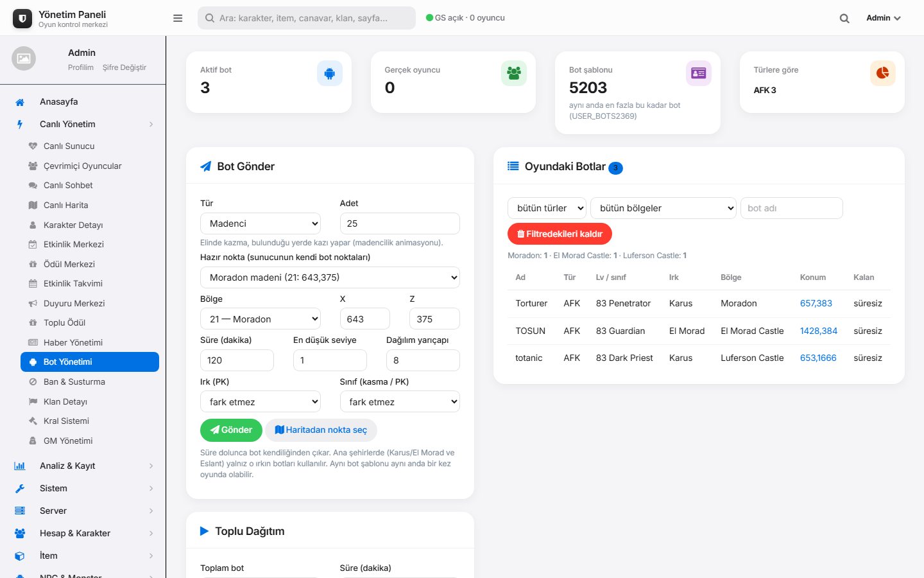
Task: Expand the Server sidebar section
Action: pos(83,511)
